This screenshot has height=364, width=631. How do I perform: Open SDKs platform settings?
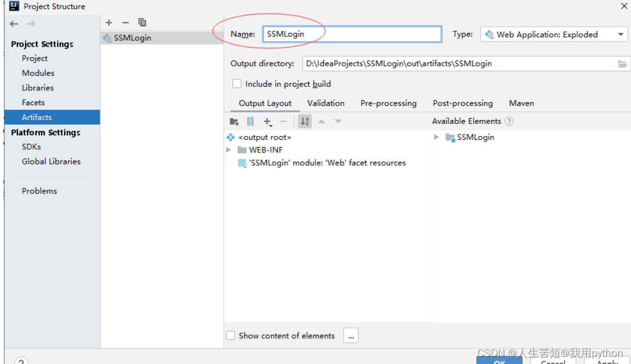[x=31, y=147]
